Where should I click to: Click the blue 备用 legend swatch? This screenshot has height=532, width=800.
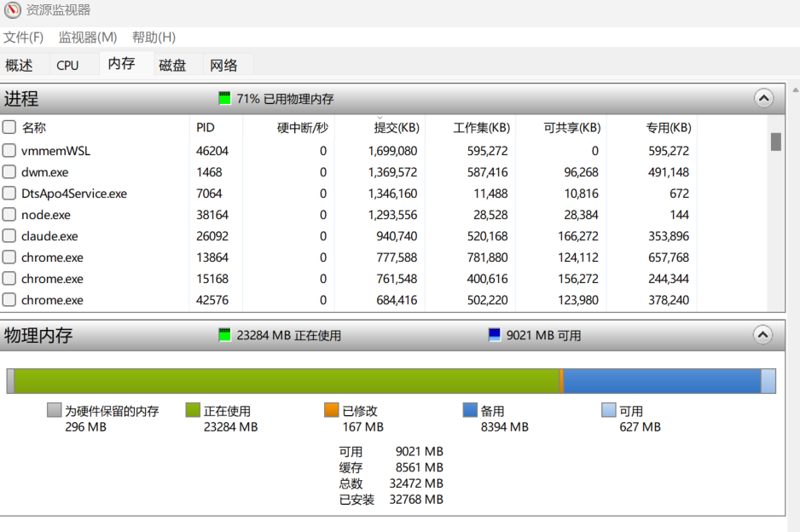pyautogui.click(x=470, y=410)
